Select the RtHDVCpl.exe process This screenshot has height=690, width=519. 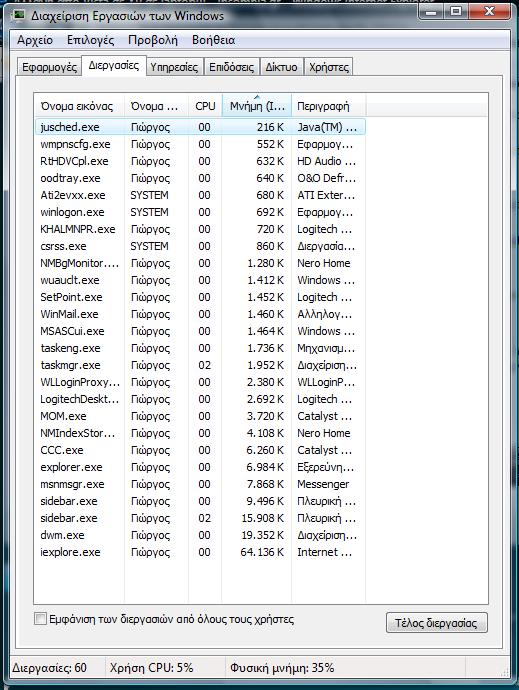coord(200,161)
